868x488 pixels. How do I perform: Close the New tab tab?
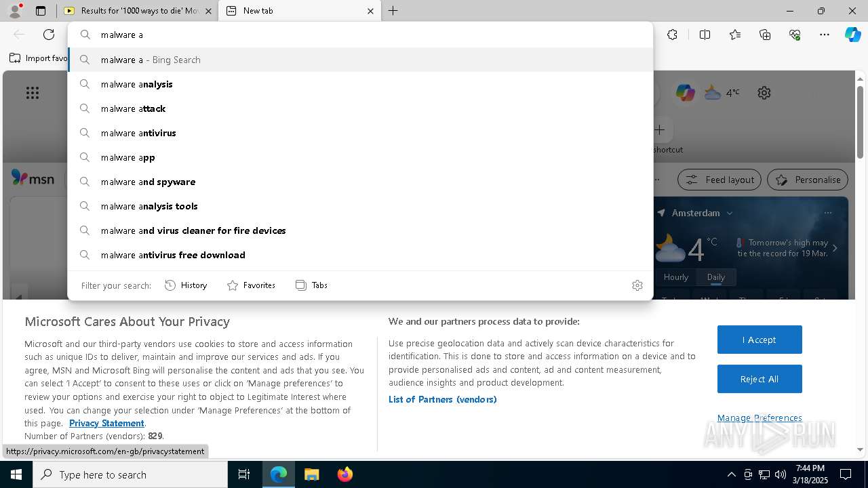370,11
